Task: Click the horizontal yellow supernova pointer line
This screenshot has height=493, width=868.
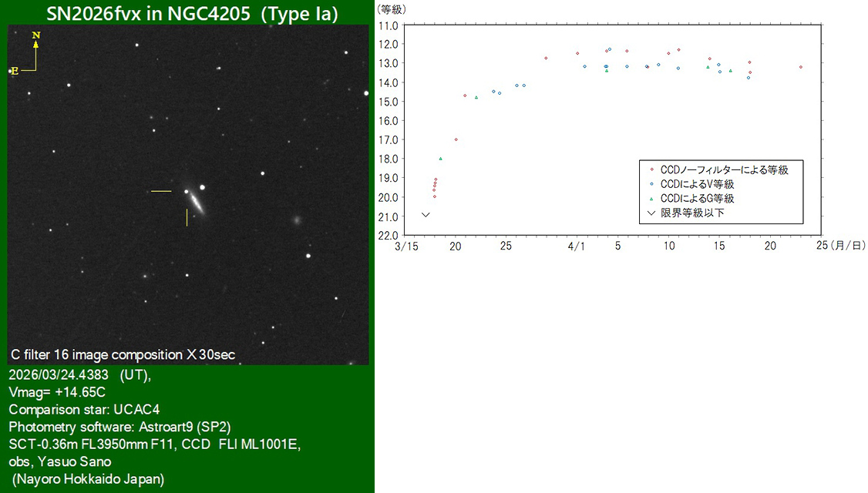Action: point(161,191)
